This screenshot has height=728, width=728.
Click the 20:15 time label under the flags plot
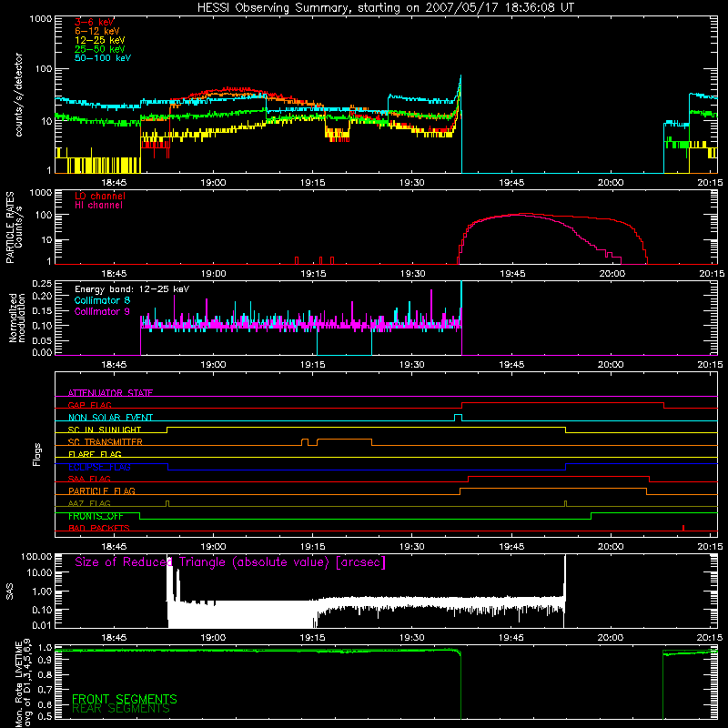(x=711, y=547)
